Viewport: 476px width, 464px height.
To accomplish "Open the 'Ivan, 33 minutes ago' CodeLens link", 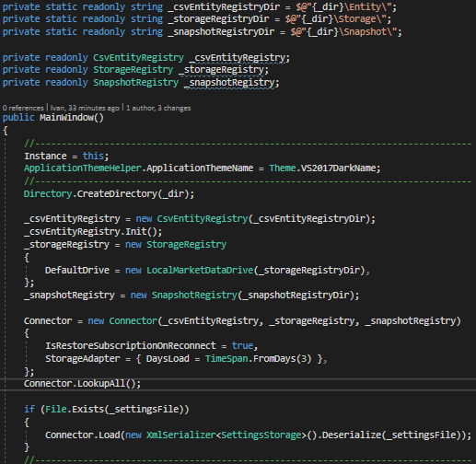I will 85,108.
